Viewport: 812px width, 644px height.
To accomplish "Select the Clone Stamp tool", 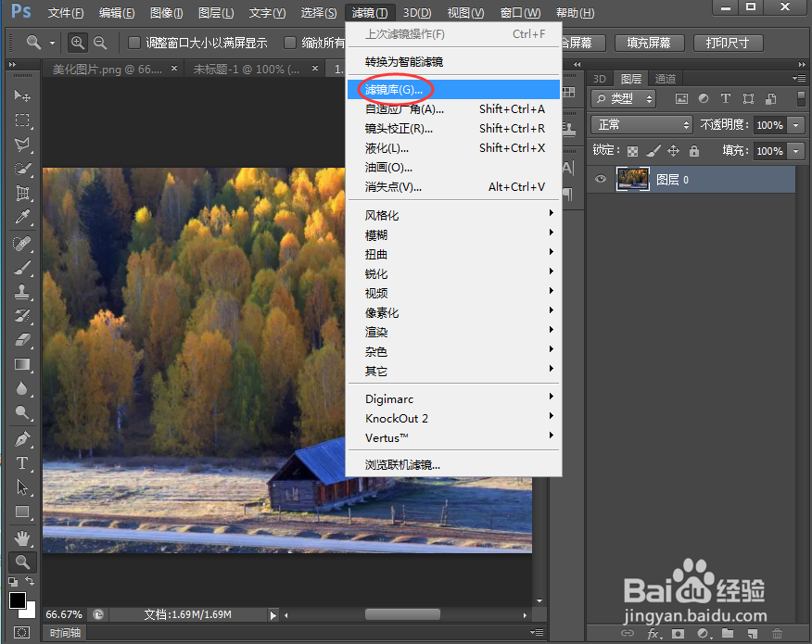I will point(22,292).
